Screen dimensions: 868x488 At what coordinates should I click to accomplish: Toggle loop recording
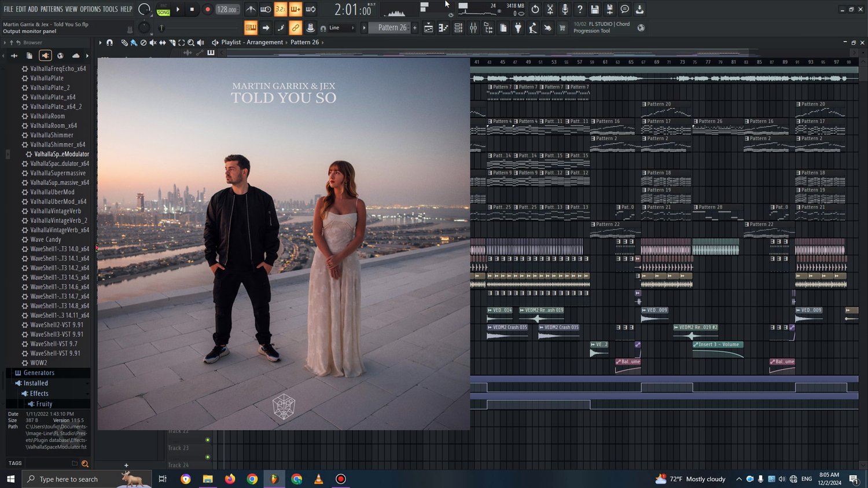click(x=310, y=9)
